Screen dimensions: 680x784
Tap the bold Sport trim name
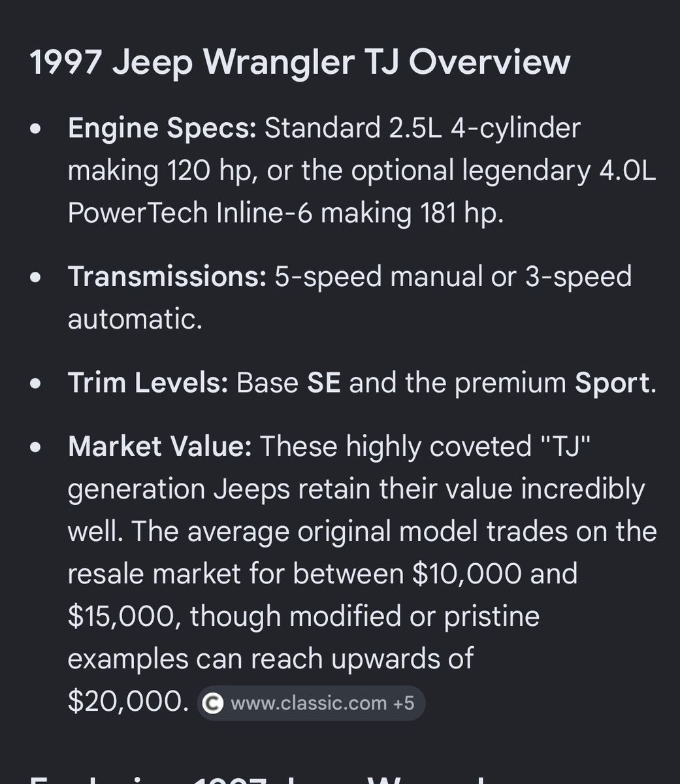(x=612, y=383)
